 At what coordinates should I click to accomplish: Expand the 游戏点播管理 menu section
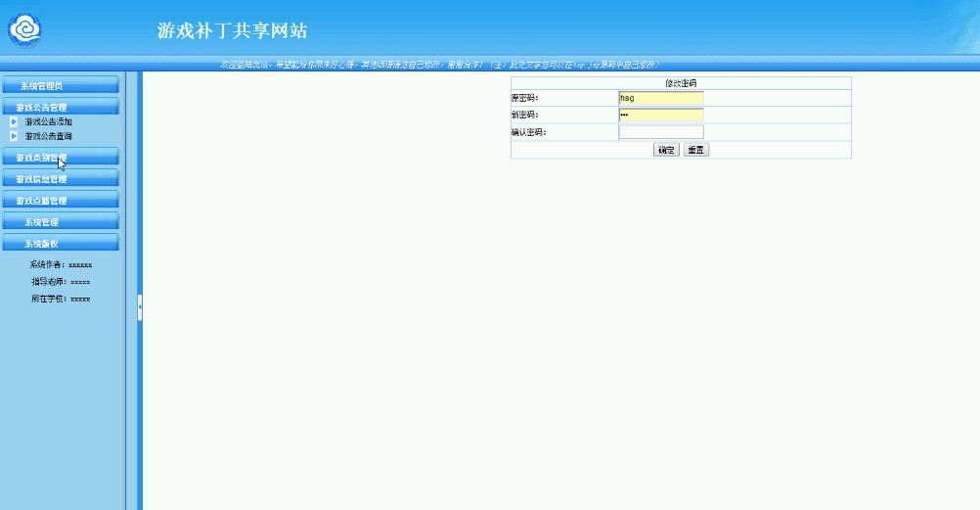[x=61, y=201]
